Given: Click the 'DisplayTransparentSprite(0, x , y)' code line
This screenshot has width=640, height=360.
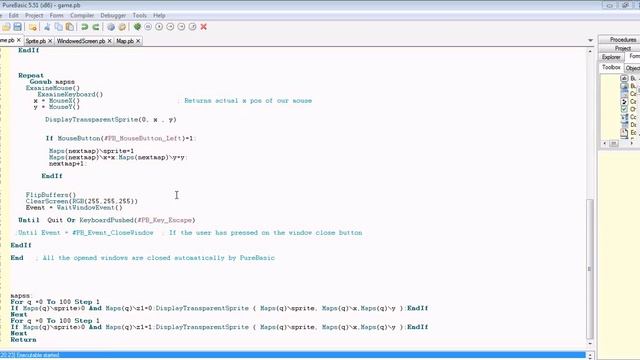Looking at the screenshot, I should [111, 120].
